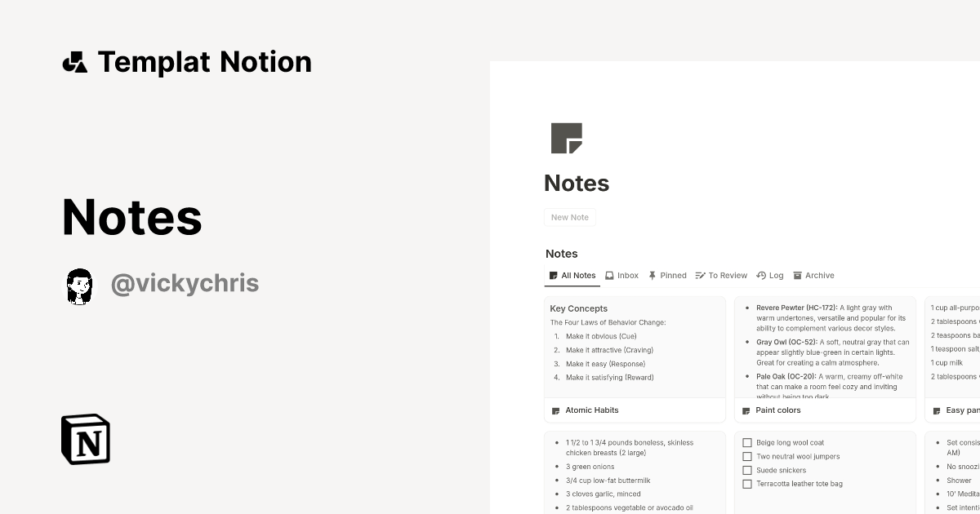This screenshot has width=980, height=514.
Task: Open the Archive box icon
Action: click(797, 275)
